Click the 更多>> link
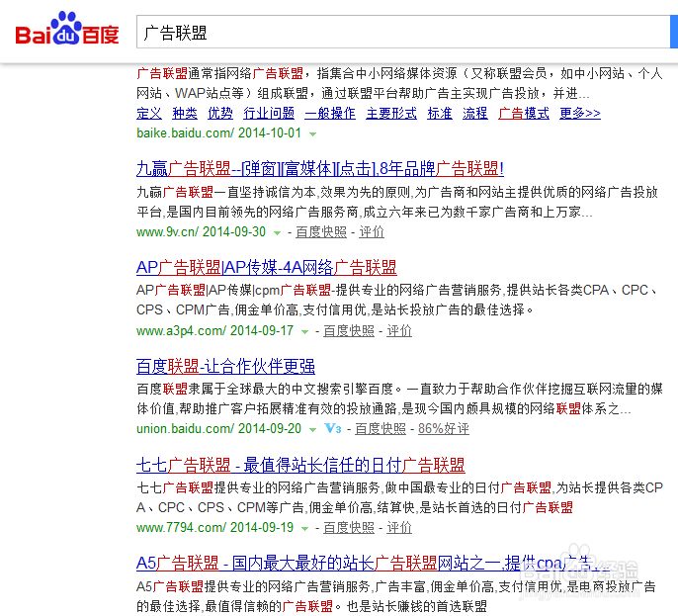Image resolution: width=678 pixels, height=616 pixels. (x=580, y=114)
